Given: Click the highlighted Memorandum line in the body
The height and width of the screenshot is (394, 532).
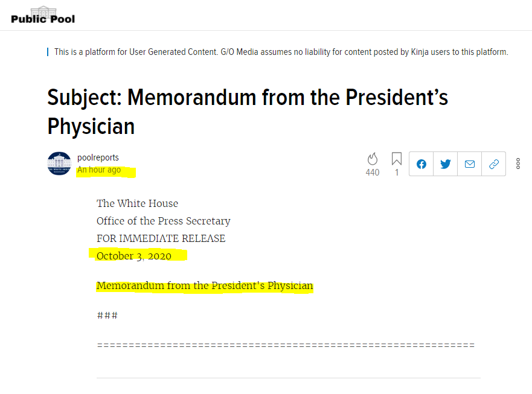Looking at the screenshot, I should click(x=205, y=285).
